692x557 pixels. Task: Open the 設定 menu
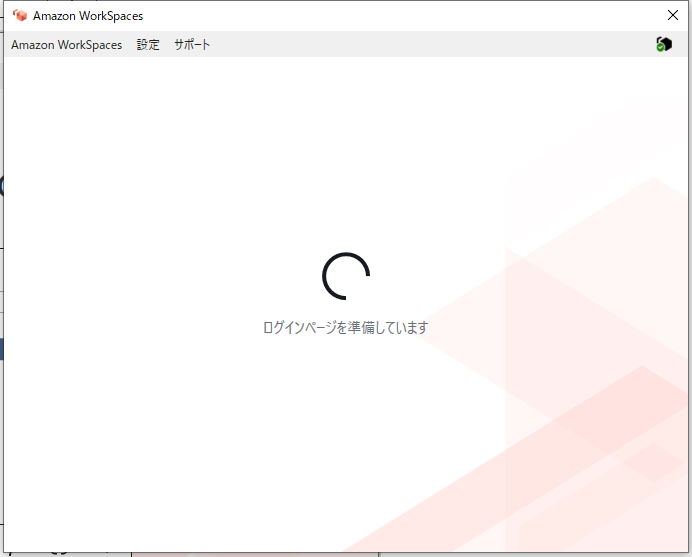[148, 45]
